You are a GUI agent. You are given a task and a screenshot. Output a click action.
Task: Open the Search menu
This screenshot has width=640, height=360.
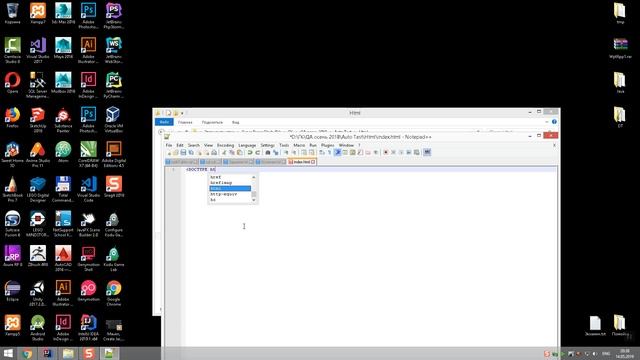pos(194,145)
